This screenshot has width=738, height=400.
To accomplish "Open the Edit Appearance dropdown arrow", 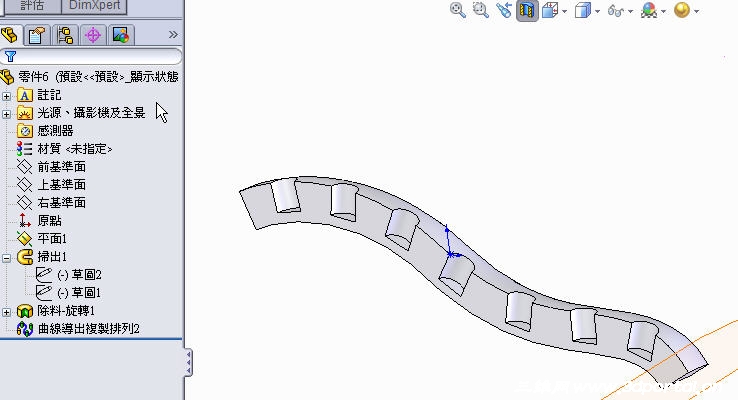I will pyautogui.click(x=664, y=11).
